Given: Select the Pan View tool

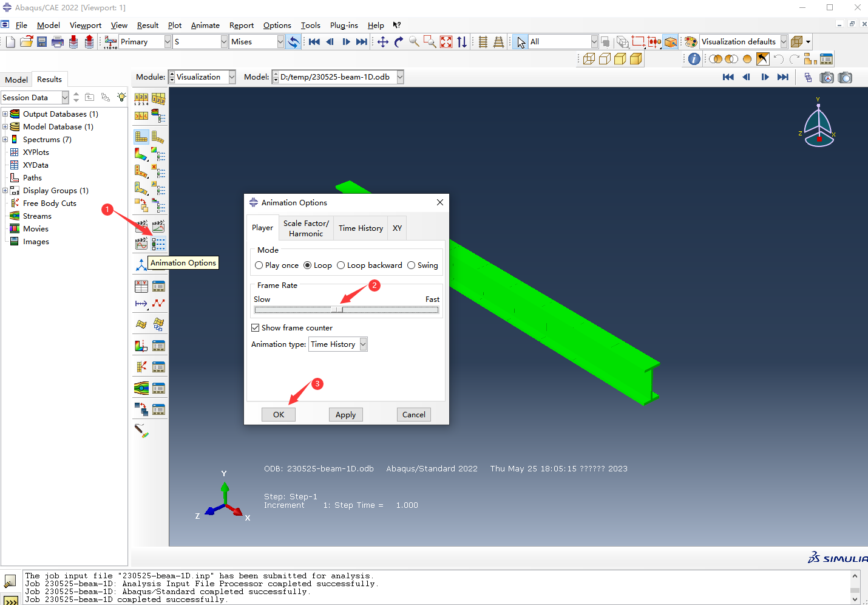Looking at the screenshot, I should click(x=383, y=42).
